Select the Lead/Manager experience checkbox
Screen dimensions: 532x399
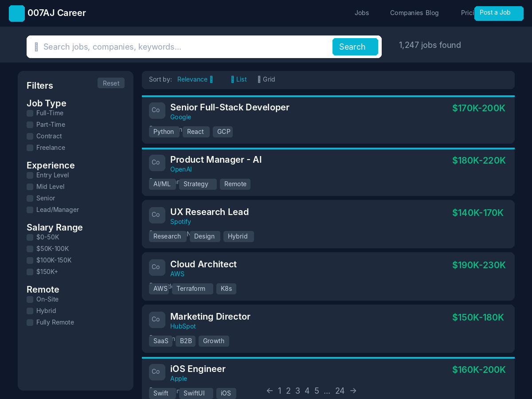point(30,210)
